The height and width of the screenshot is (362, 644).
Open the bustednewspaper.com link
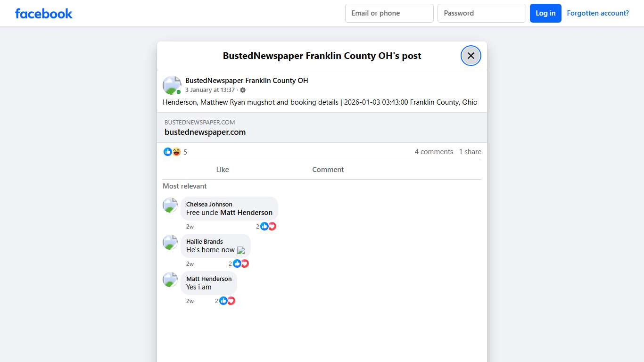[205, 132]
